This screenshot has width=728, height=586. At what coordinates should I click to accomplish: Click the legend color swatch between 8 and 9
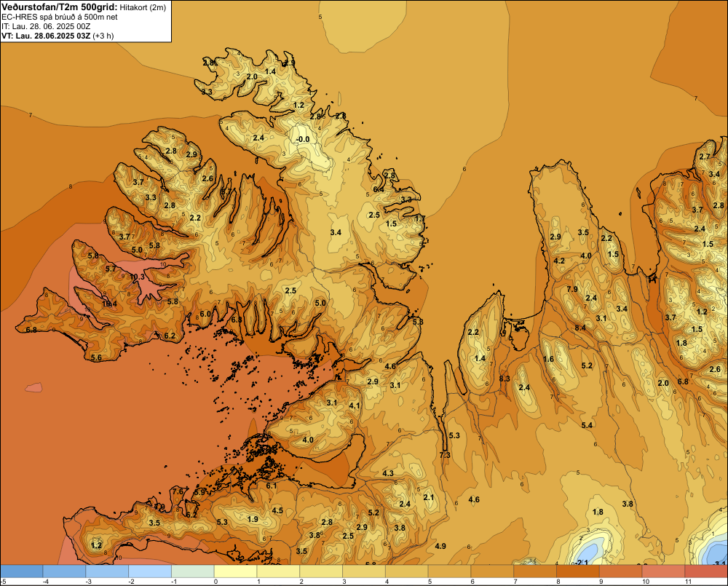click(577, 571)
